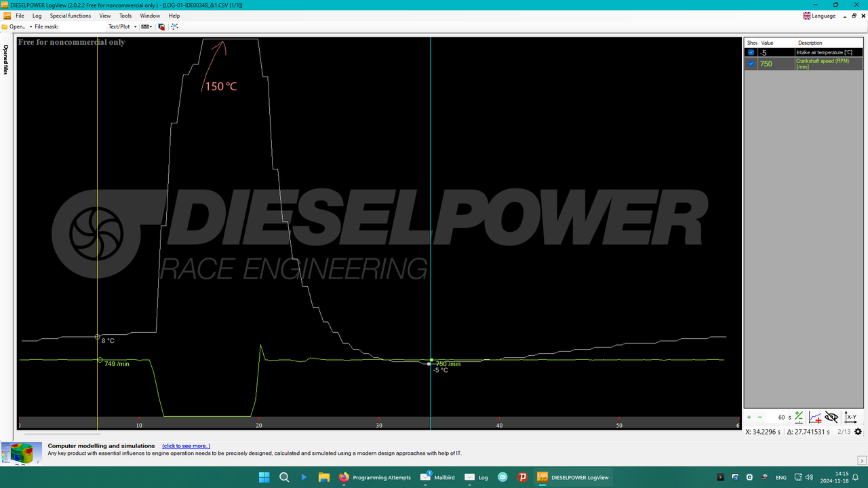Image resolution: width=868 pixels, height=488 pixels.
Task: Click the green plus zoom-in icon
Action: [749, 418]
